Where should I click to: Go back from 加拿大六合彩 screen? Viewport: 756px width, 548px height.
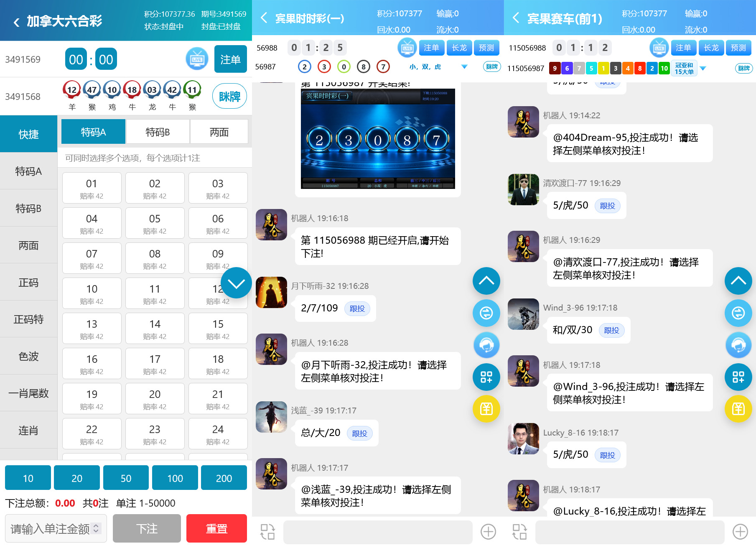[17, 22]
